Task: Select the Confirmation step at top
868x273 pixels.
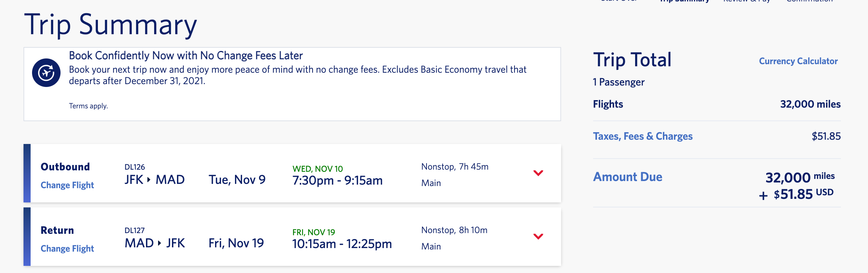Action: point(809,1)
